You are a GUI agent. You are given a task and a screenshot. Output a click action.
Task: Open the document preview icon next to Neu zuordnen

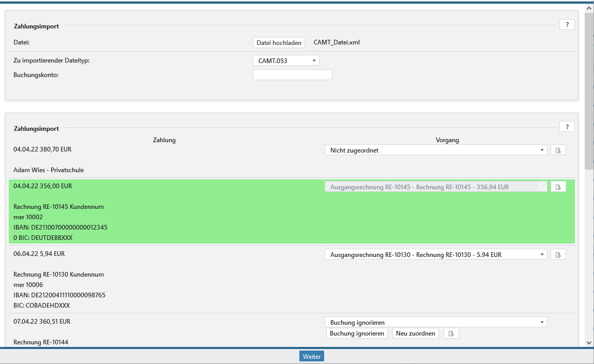(x=451, y=333)
